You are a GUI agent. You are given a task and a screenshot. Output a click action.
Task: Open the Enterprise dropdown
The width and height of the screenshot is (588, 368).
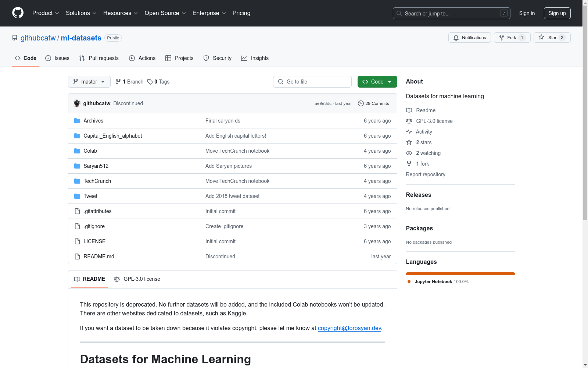tap(209, 13)
